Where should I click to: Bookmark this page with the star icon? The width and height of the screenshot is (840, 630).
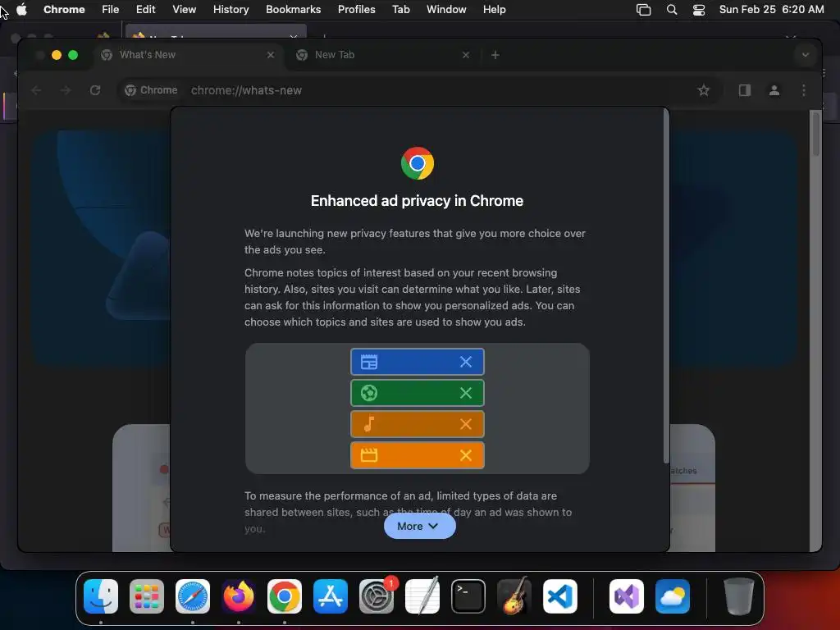click(703, 90)
